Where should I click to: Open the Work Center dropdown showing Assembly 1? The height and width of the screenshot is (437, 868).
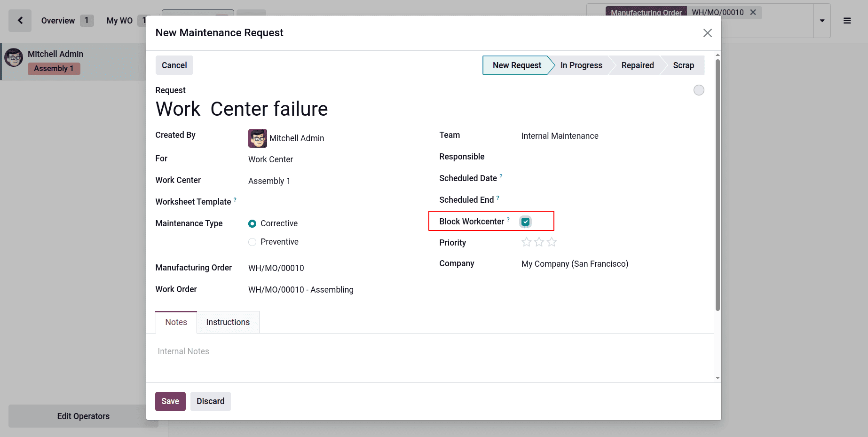click(334, 181)
